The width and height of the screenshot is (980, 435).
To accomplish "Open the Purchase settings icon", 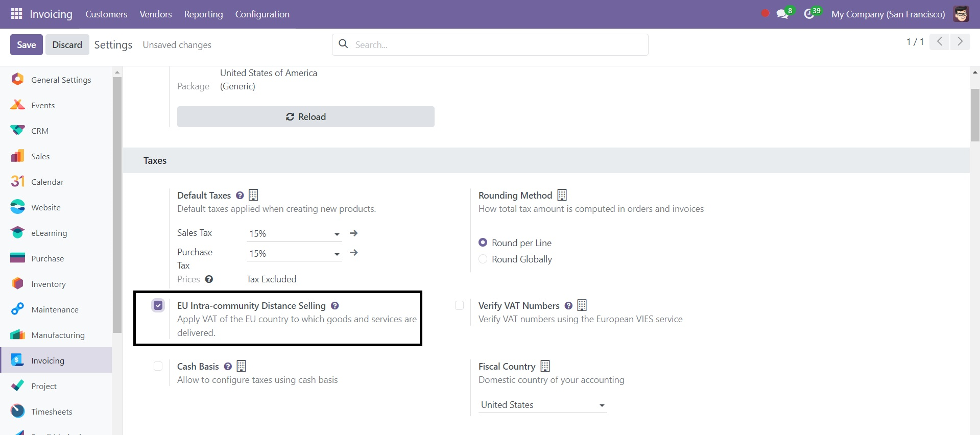I will coord(17,258).
